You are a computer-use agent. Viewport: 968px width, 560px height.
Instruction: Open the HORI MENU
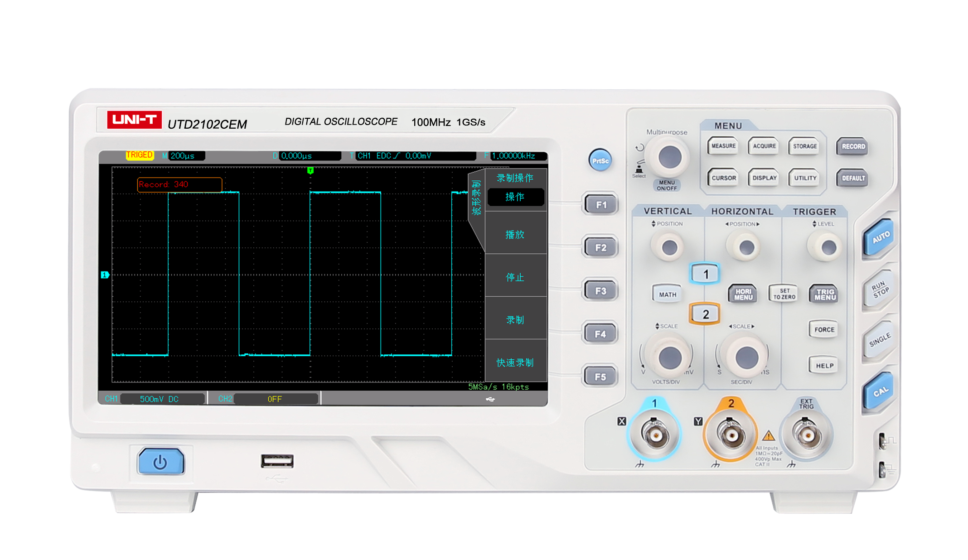(743, 294)
